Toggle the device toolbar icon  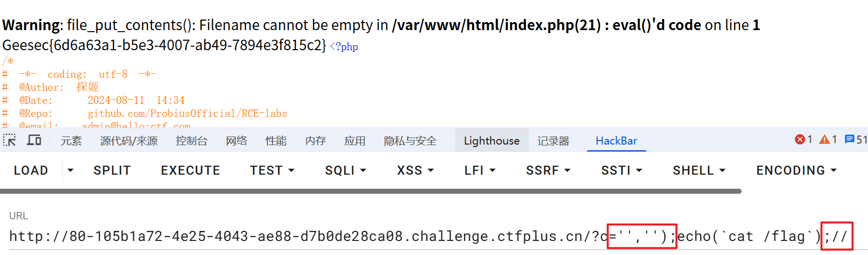pyautogui.click(x=34, y=140)
